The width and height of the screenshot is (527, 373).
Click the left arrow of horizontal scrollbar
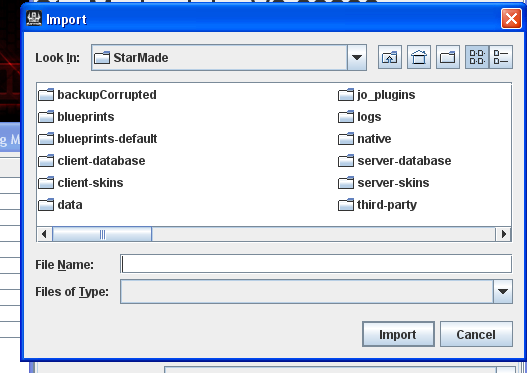coord(44,234)
